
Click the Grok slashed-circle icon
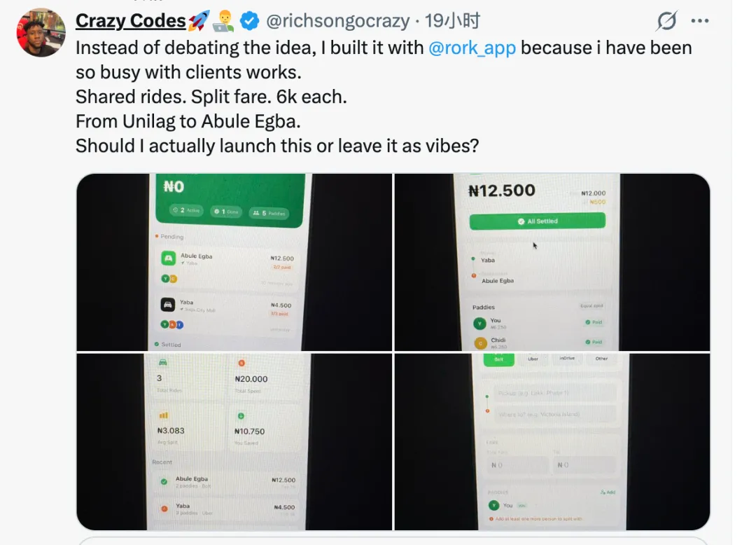[666, 22]
